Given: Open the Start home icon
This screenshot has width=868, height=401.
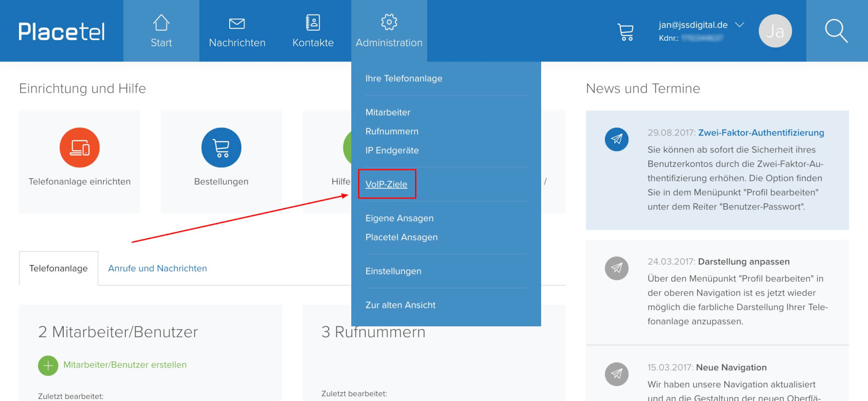Looking at the screenshot, I should (161, 22).
